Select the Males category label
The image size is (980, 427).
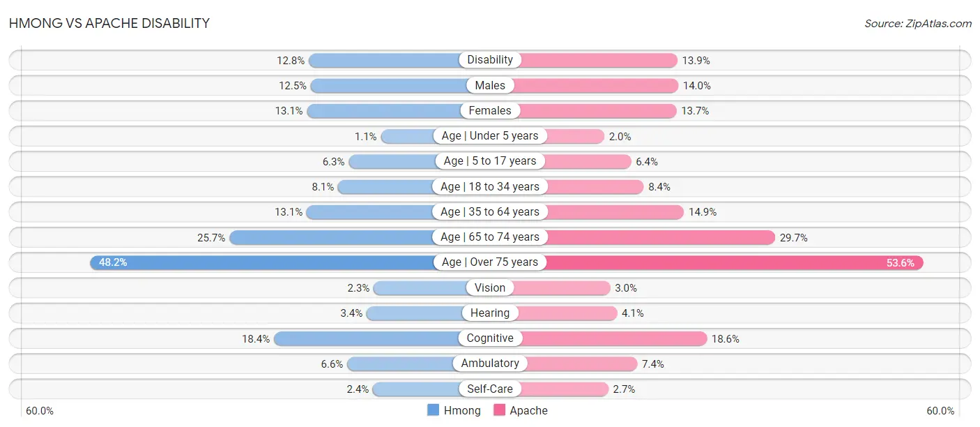490,85
